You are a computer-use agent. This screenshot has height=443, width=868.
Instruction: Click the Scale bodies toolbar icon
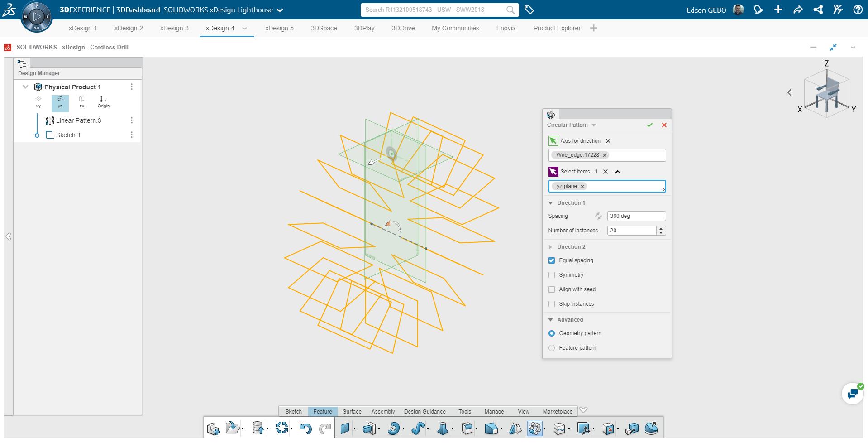(632, 428)
